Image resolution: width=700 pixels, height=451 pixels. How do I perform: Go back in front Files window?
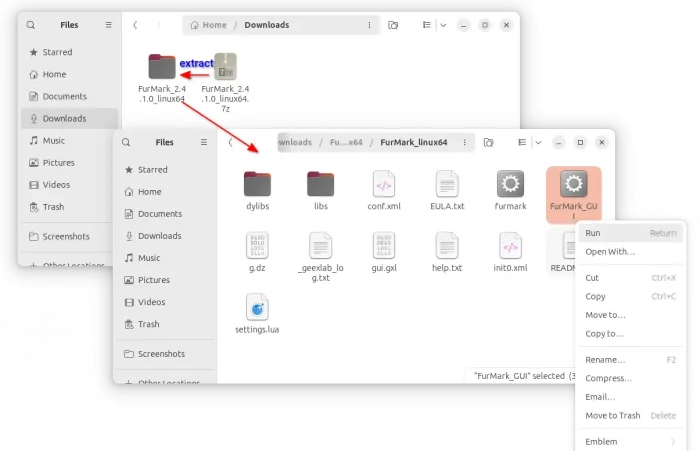pos(230,142)
